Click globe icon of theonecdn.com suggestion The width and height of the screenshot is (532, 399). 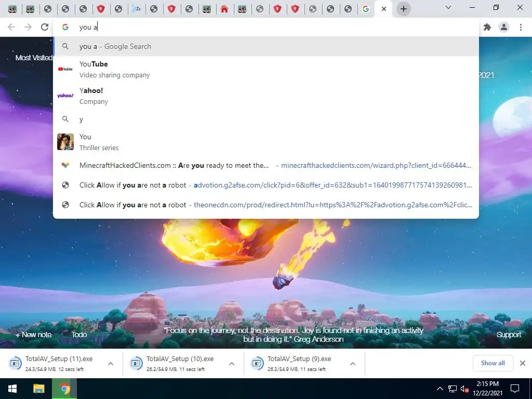pos(65,205)
